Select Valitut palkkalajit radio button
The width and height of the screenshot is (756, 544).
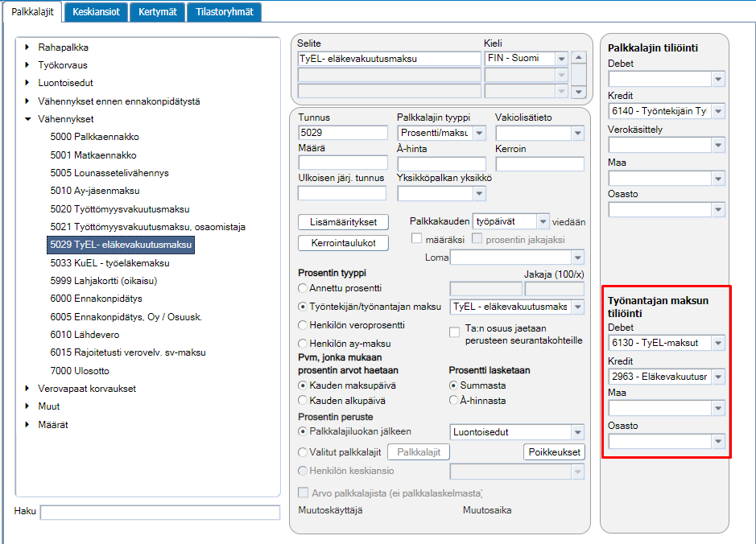(x=303, y=452)
